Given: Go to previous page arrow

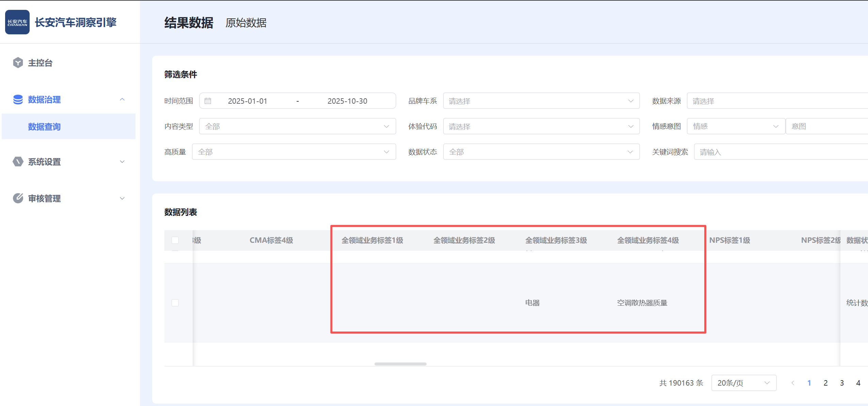Looking at the screenshot, I should point(793,383).
